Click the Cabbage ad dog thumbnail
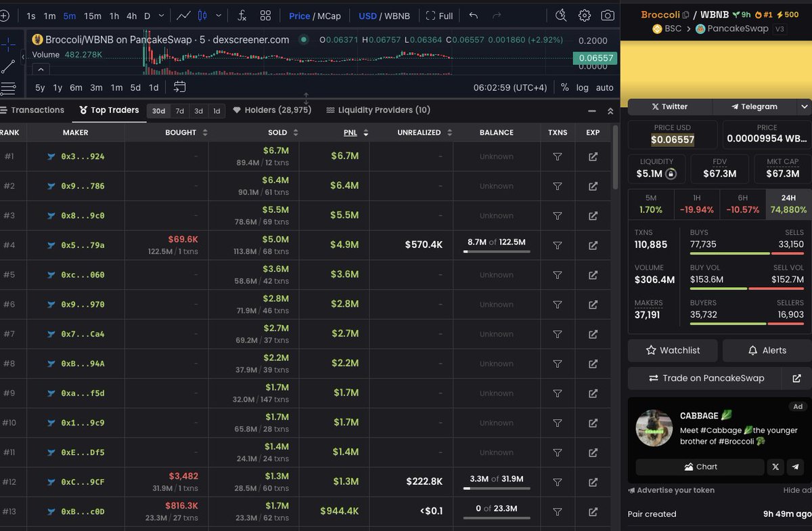812x531 pixels. pos(654,428)
